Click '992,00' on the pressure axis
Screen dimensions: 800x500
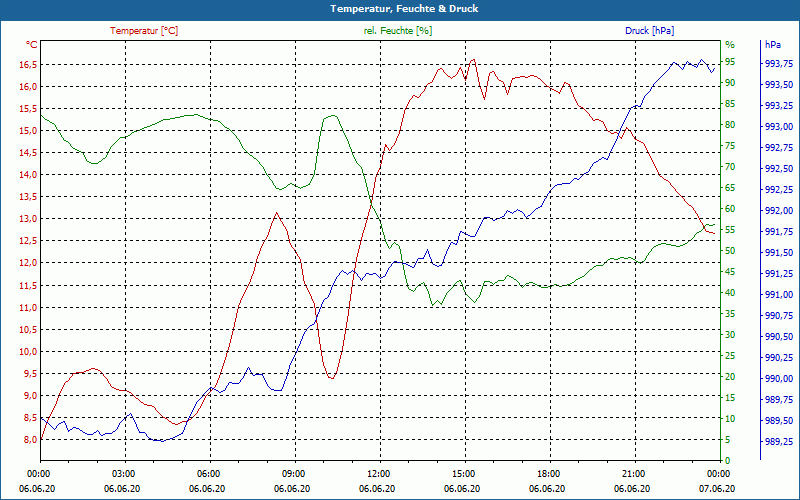[779, 210]
